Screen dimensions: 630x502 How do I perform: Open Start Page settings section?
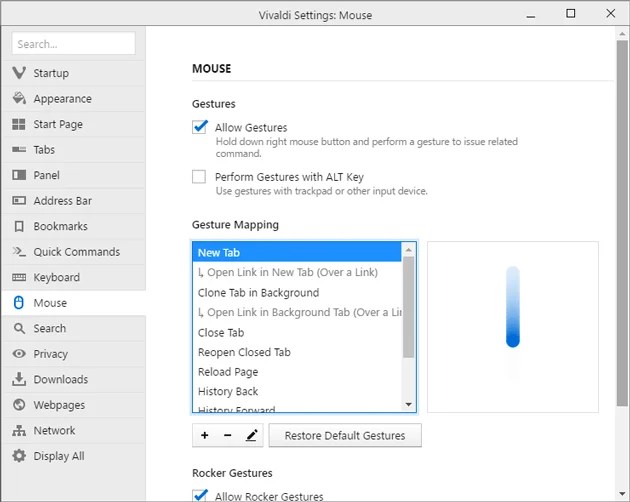click(x=74, y=124)
